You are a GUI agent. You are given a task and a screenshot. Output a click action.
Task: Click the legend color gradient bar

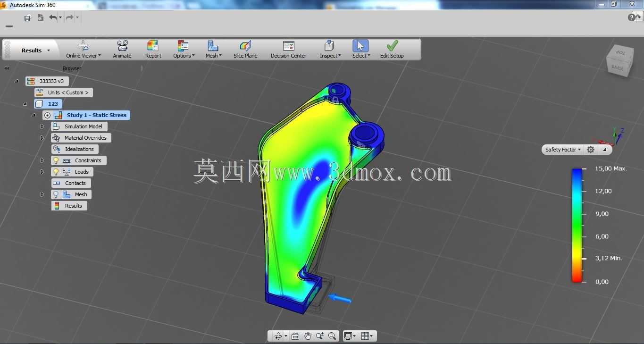(x=577, y=225)
